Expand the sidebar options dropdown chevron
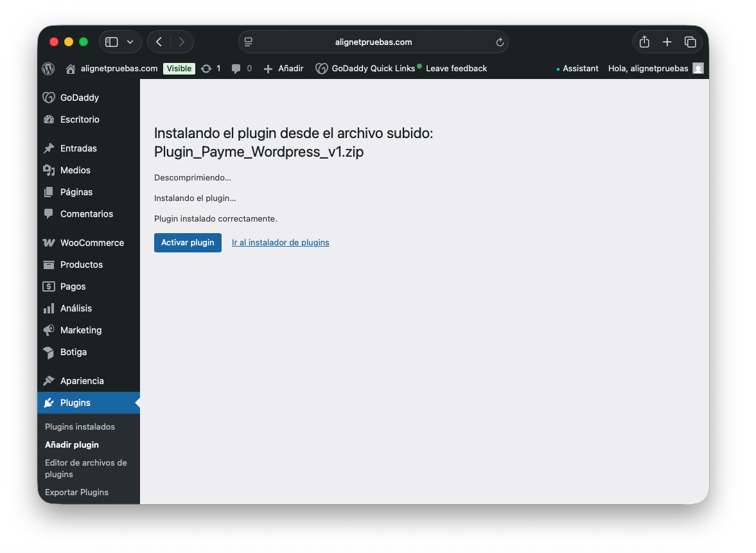The height and width of the screenshot is (553, 756). point(130,42)
